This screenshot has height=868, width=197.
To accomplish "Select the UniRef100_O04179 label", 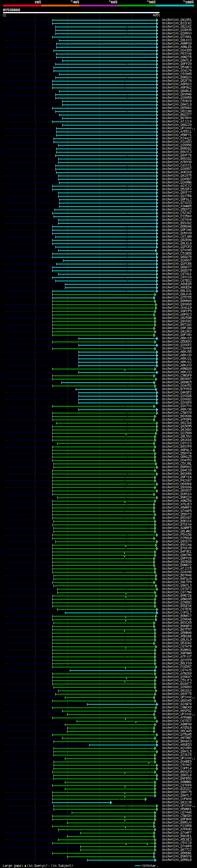I will [x=176, y=71].
